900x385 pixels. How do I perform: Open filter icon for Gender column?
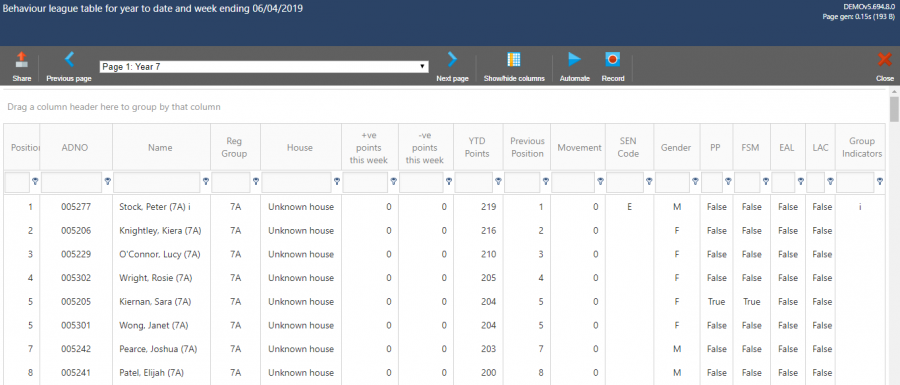point(695,181)
